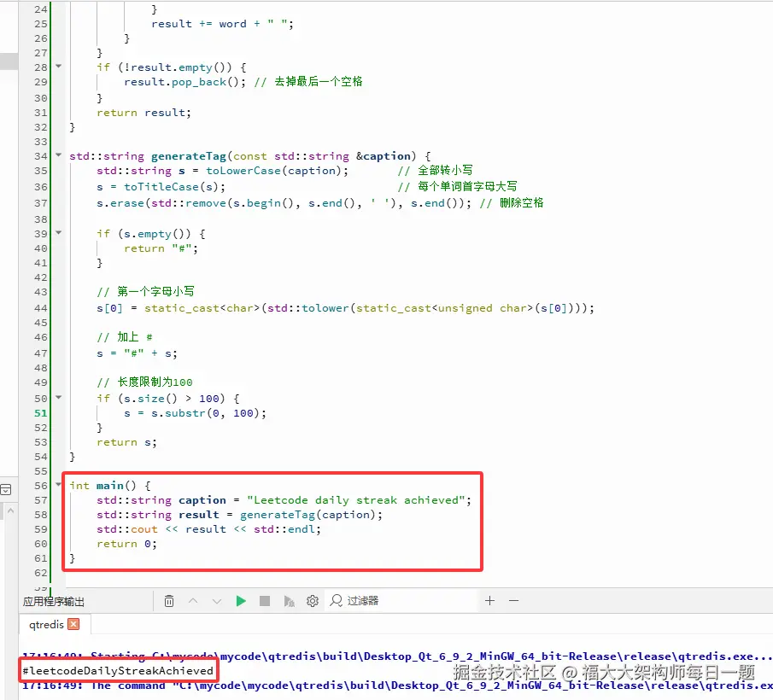Collapse main function fold at line 56

point(59,485)
